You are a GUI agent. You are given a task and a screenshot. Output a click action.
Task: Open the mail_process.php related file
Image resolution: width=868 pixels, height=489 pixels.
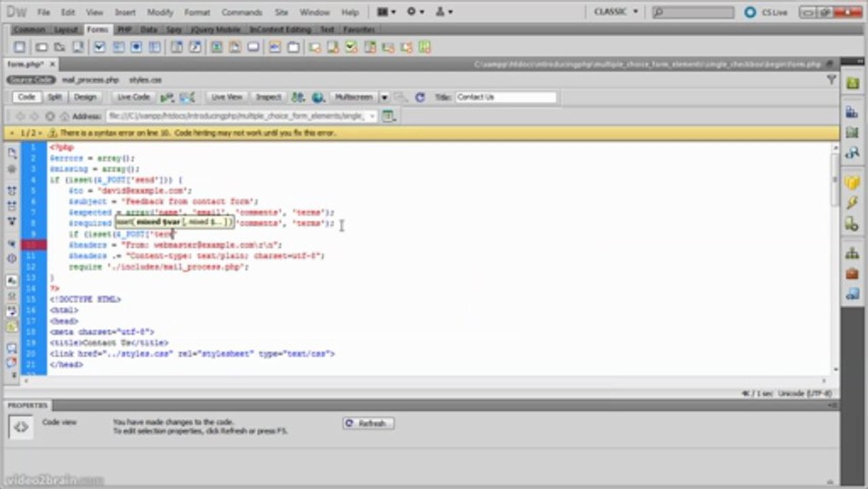coord(90,80)
